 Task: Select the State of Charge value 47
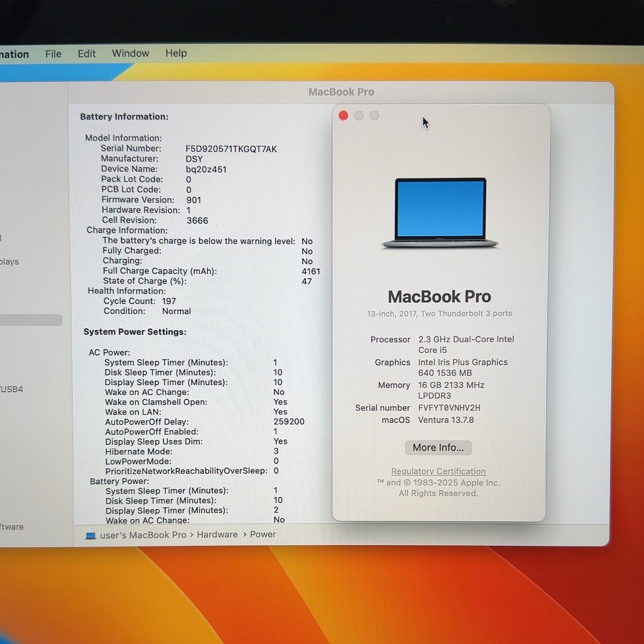pos(307,282)
